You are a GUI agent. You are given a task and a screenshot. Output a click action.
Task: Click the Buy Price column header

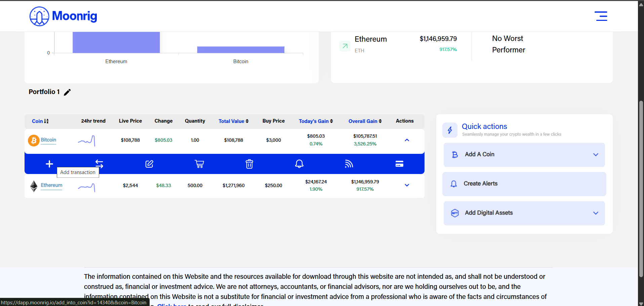click(x=274, y=121)
